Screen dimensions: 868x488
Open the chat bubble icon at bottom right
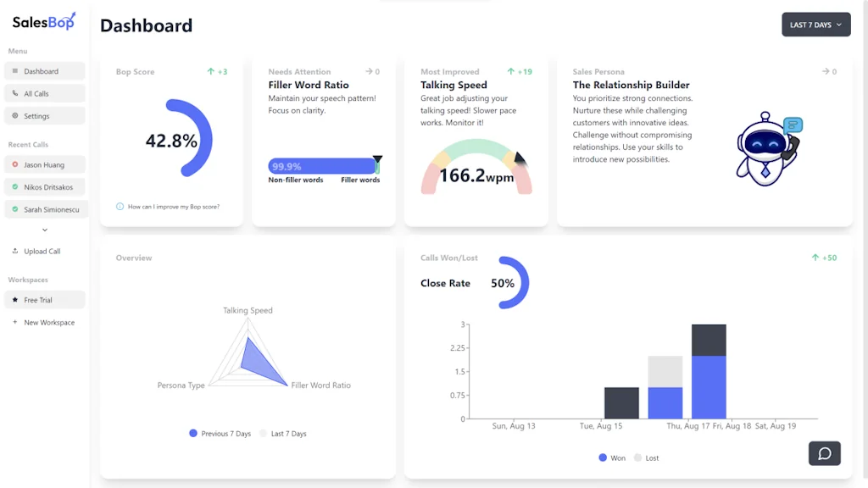(x=824, y=453)
